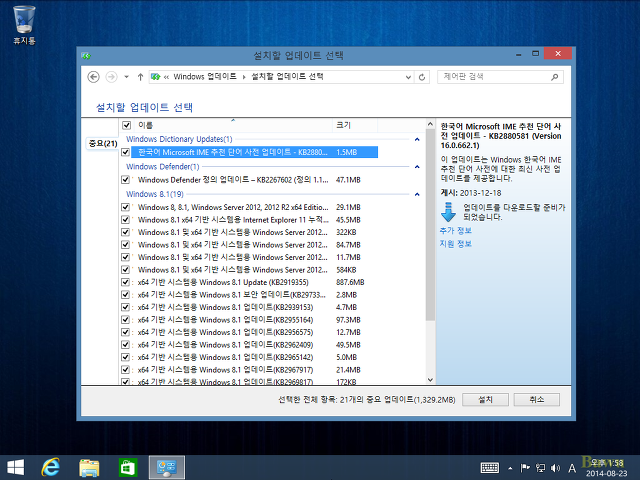Screen dimensions: 640x480
Task: Open the Start button
Action: tap(16, 467)
